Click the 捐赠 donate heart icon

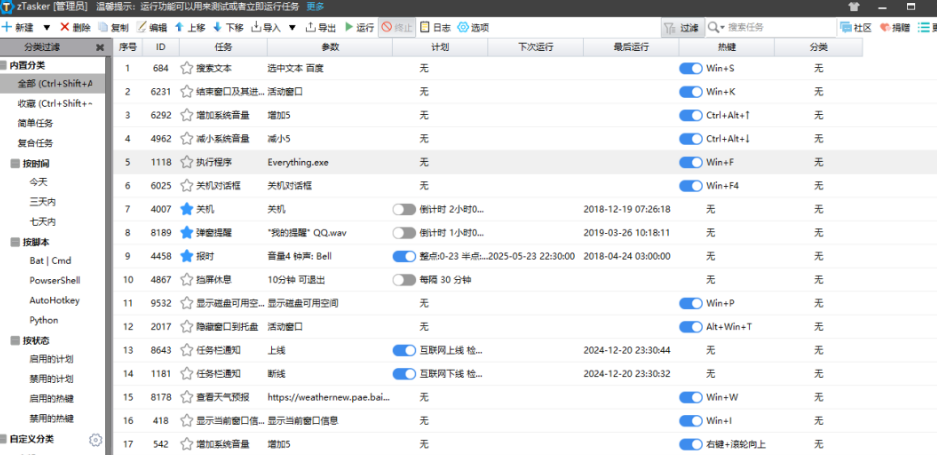tap(885, 28)
